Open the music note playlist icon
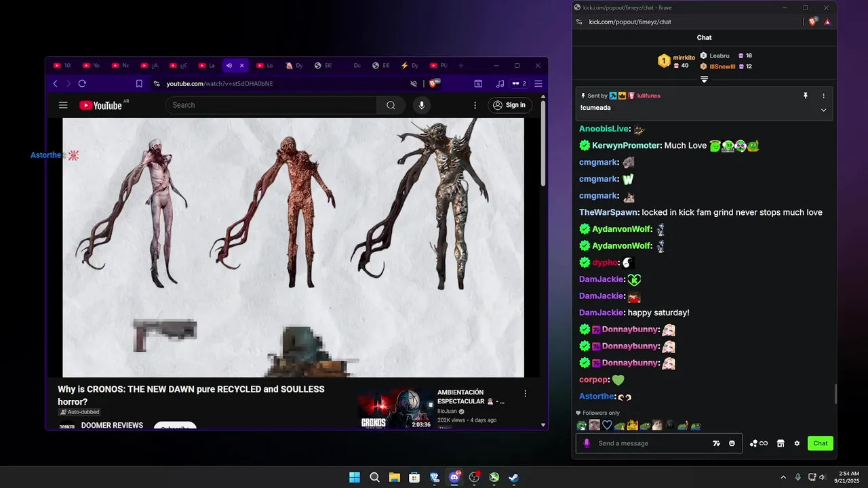Screen dimensions: 868x488 500,83
